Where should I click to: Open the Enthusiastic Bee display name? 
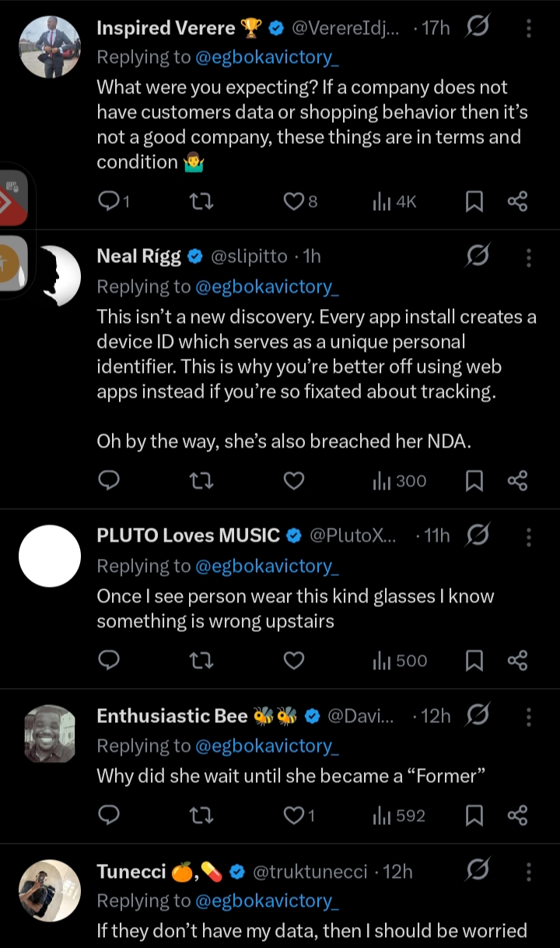click(172, 716)
